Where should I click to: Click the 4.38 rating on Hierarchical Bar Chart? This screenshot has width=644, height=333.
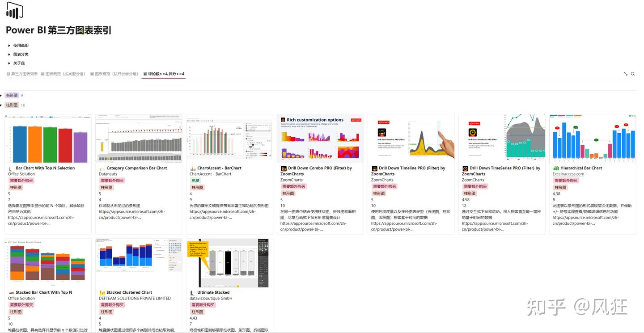(557, 194)
